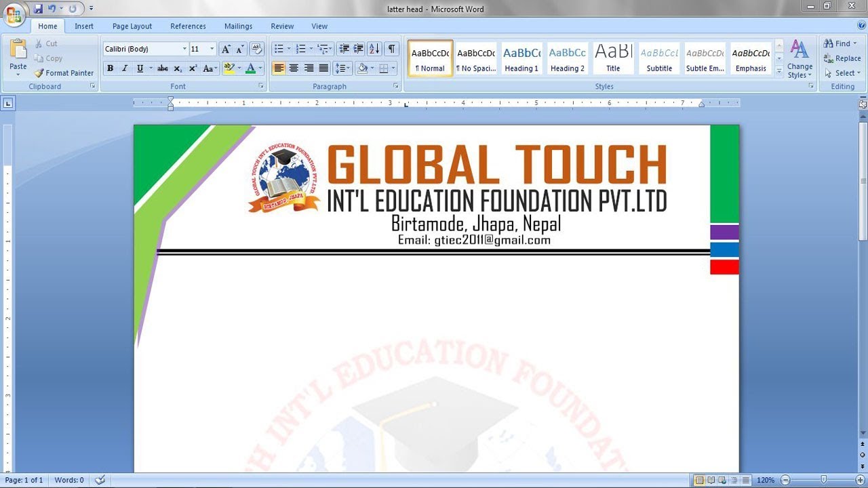Viewport: 868px width, 488px height.
Task: Customize the Quick Access Toolbar dropdown
Action: (91, 9)
